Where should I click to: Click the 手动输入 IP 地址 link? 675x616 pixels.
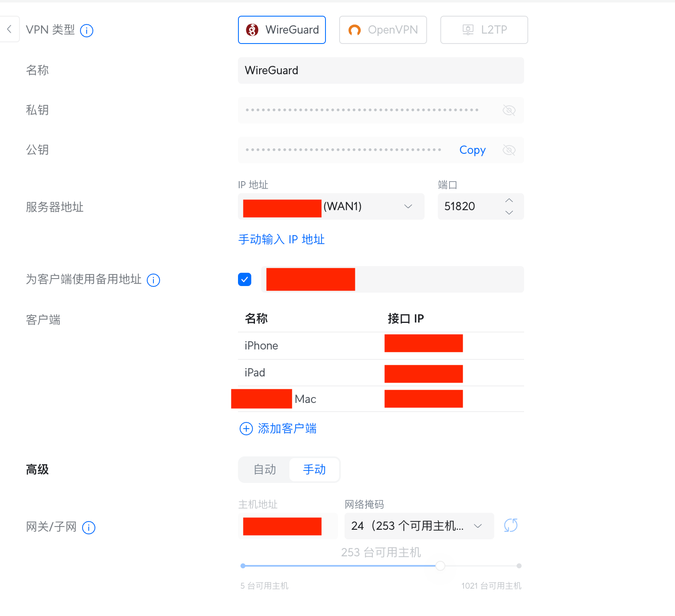coord(281,240)
